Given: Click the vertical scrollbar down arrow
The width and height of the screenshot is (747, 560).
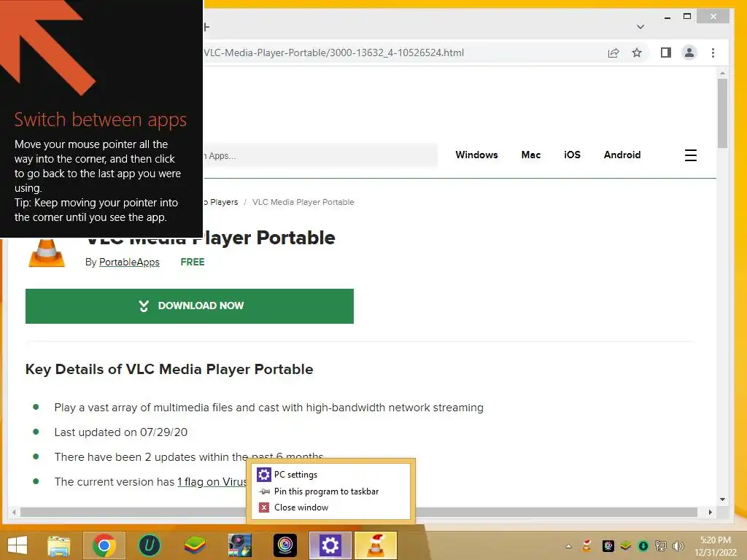Looking at the screenshot, I should [x=722, y=499].
